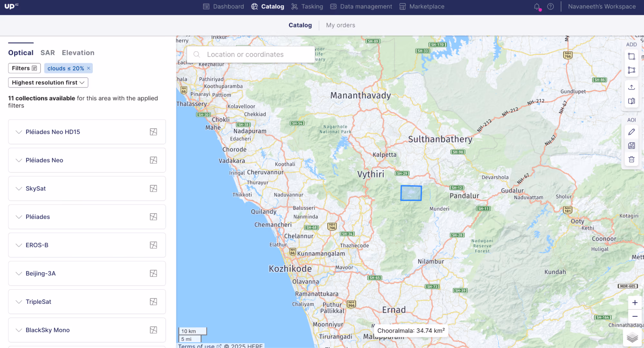Open the Marketplace
Screen dimensions: 644x348
[x=422, y=6]
